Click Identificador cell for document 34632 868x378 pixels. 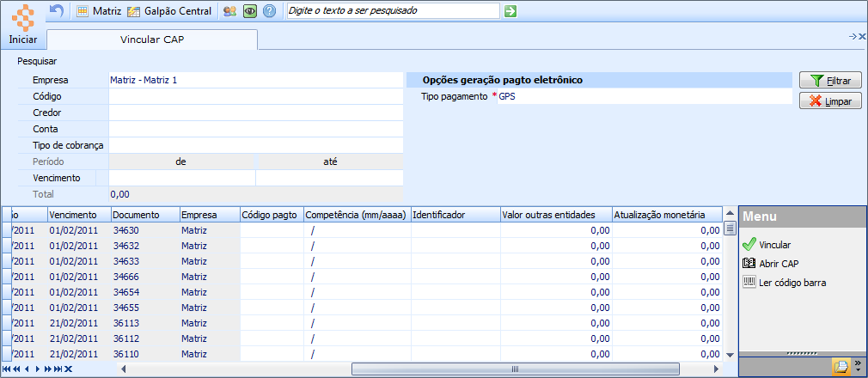(455, 246)
